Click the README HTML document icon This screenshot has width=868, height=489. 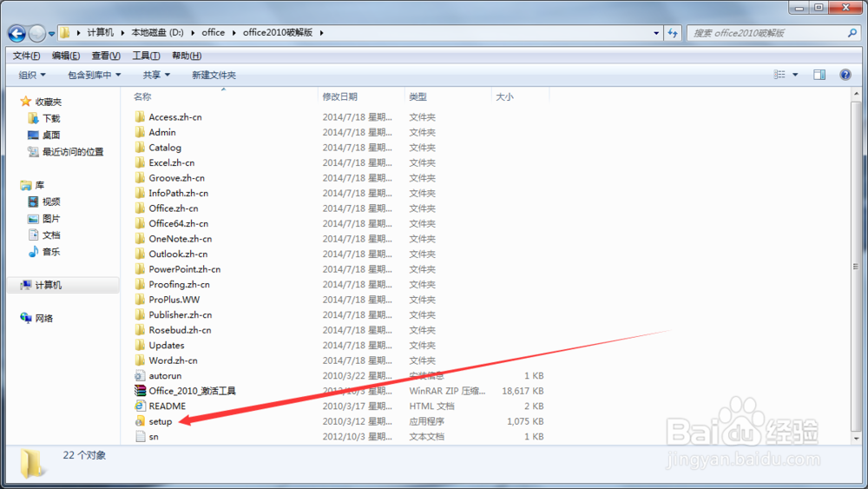[x=140, y=406]
